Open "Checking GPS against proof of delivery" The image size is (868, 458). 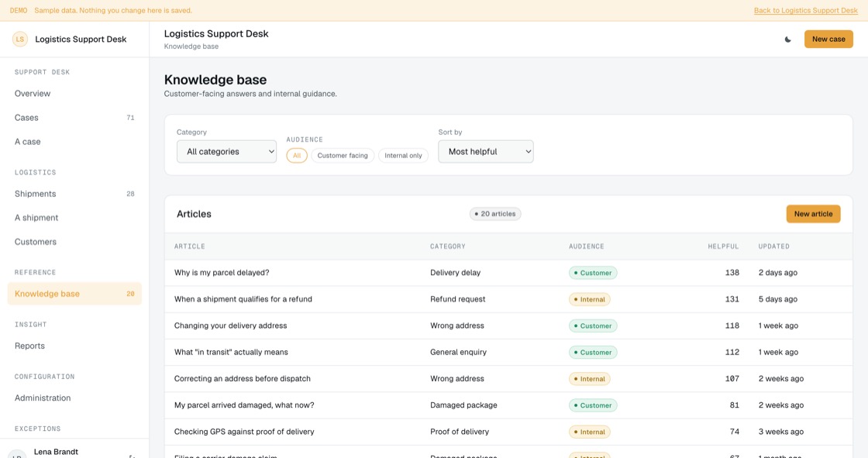pos(244,432)
